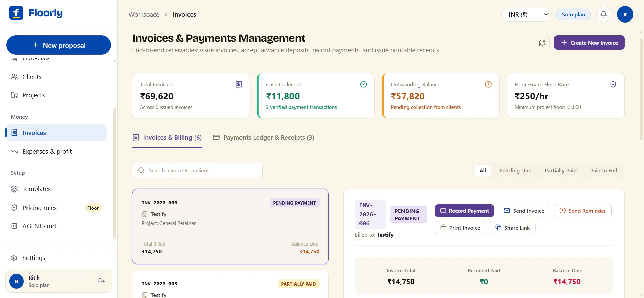This screenshot has width=644, height=298.
Task: Click the Projects folder icon
Action: [x=14, y=95]
